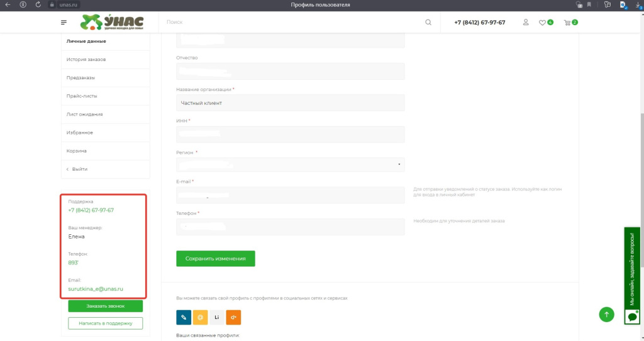The height and width of the screenshot is (341, 644).
Task: Open the online chat bubble widget
Action: tap(632, 317)
